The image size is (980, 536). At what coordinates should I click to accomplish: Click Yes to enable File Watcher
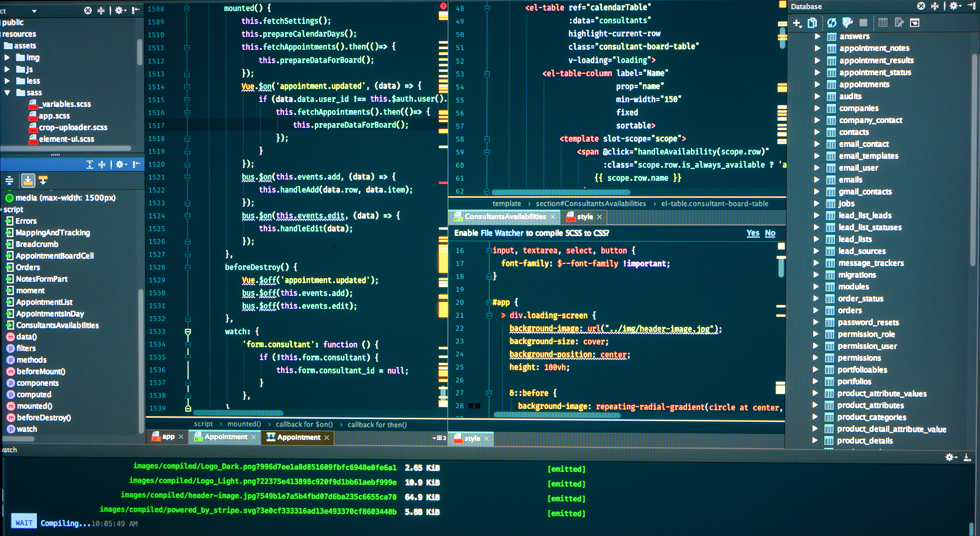(x=753, y=233)
